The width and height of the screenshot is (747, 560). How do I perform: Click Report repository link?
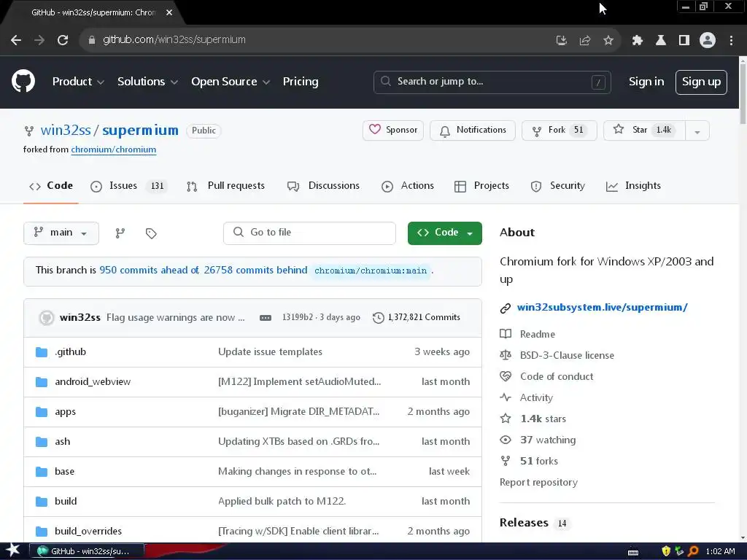pos(538,483)
